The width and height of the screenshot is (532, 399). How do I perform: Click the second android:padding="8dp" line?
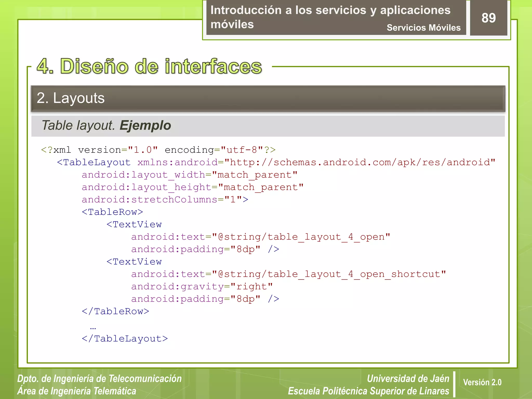click(x=205, y=299)
